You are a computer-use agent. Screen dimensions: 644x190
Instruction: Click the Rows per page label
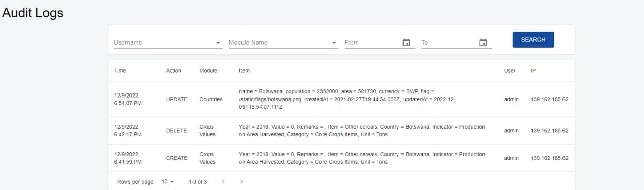coord(136,181)
